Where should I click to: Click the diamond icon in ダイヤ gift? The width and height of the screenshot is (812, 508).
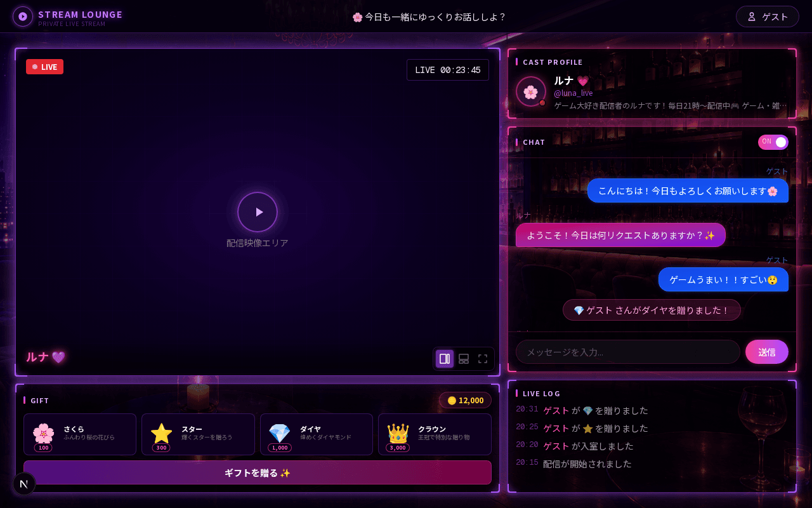[280, 433]
